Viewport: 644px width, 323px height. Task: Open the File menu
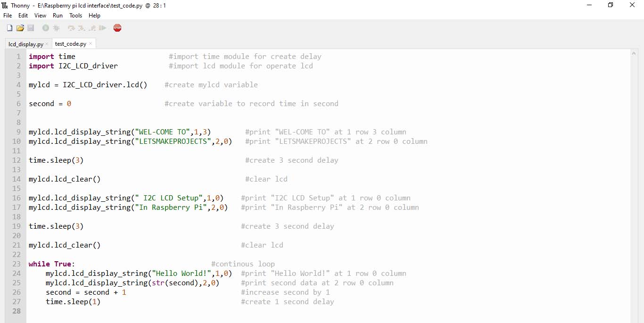(x=8, y=16)
